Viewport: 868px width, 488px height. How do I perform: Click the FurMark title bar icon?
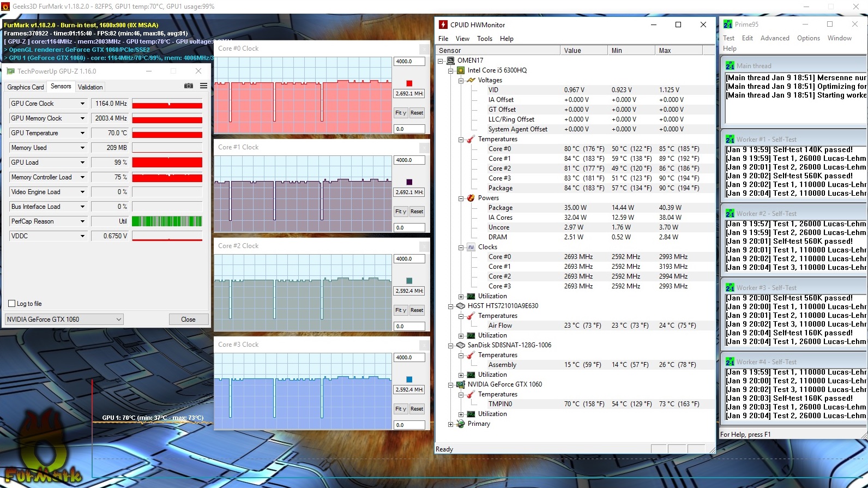(5, 7)
